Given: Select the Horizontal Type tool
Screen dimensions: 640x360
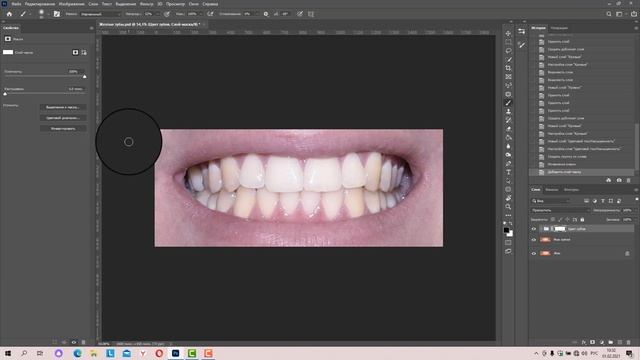Looking at the screenshot, I should 508,172.
